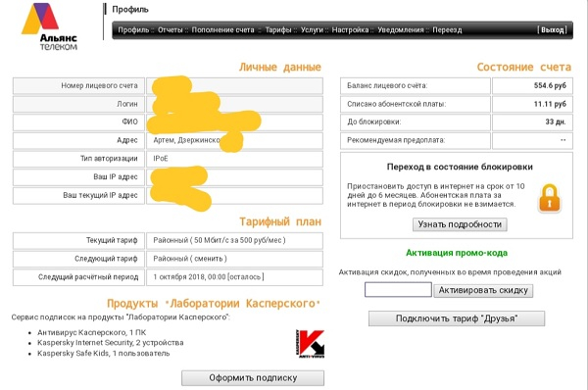Click the Текущий тариф value Районный

(x=220, y=240)
